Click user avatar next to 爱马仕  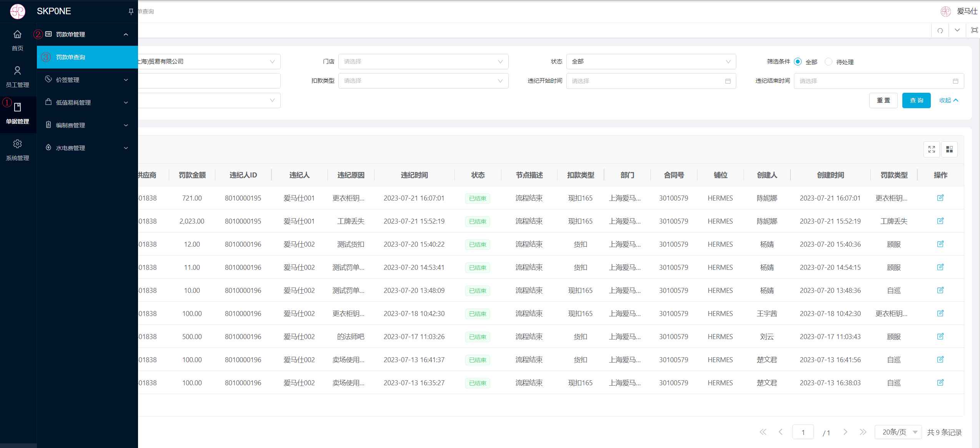(x=946, y=12)
